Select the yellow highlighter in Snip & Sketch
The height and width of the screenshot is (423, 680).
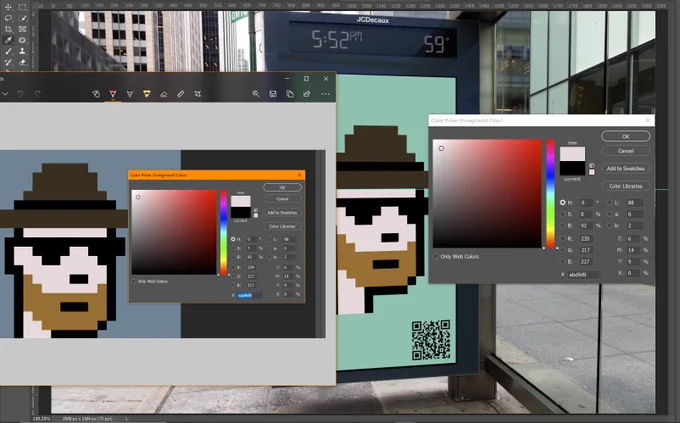pos(147,94)
